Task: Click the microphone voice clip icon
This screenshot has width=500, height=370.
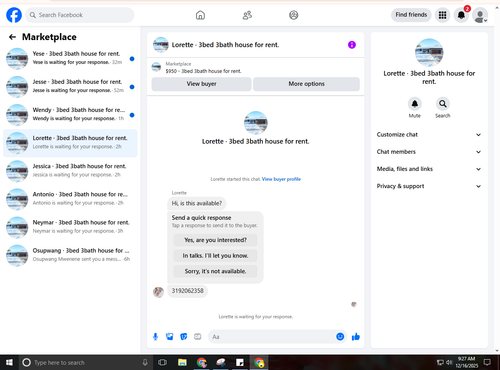Action: pos(155,337)
